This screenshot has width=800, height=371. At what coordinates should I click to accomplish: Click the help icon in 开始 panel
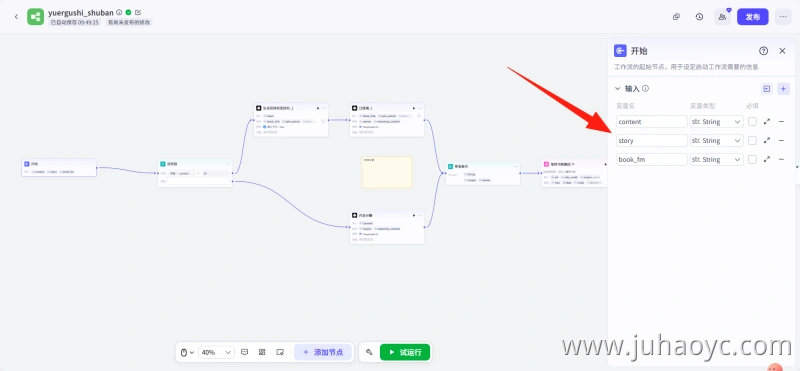[x=763, y=51]
